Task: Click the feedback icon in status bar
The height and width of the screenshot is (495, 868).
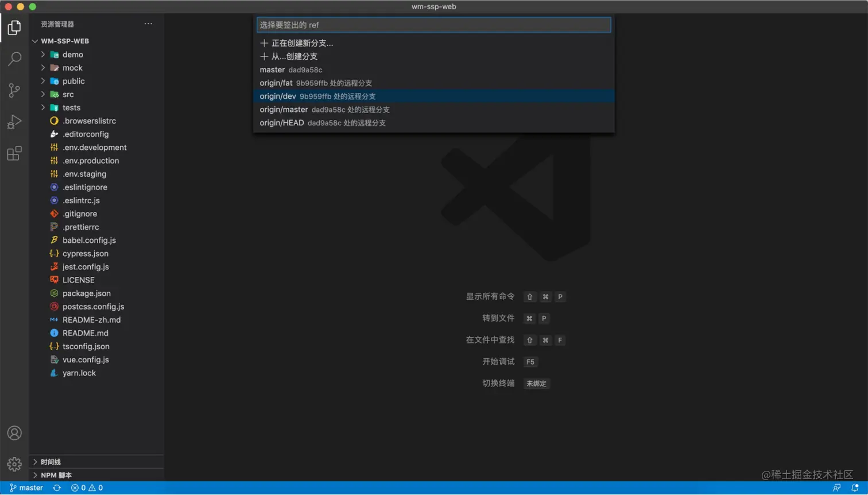Action: pos(836,488)
